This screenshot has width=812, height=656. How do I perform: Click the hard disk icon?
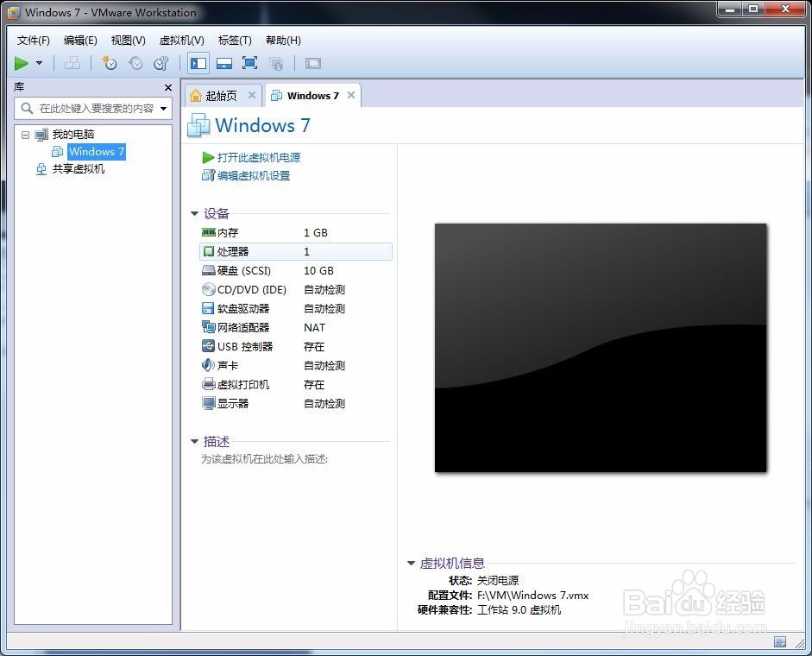[208, 270]
